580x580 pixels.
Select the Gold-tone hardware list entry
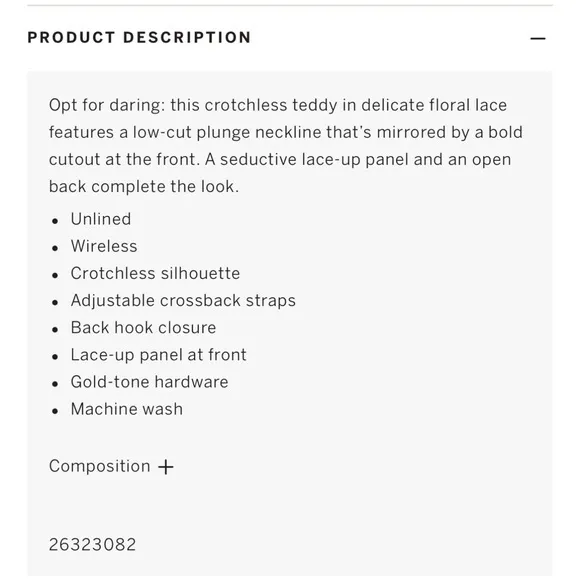tap(149, 382)
